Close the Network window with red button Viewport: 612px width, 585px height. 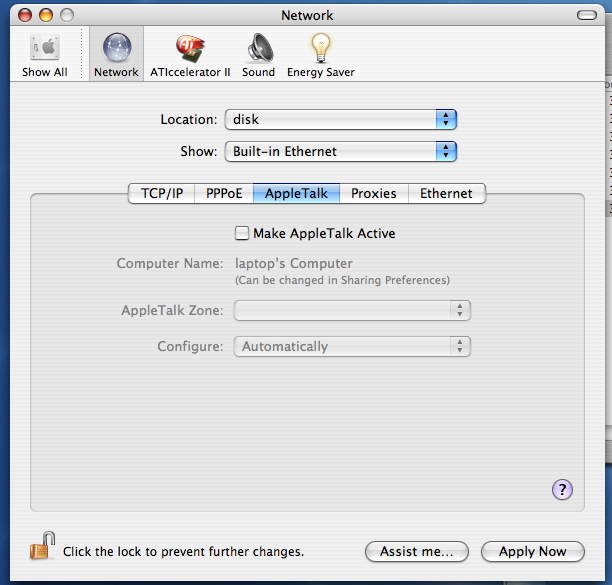point(25,15)
